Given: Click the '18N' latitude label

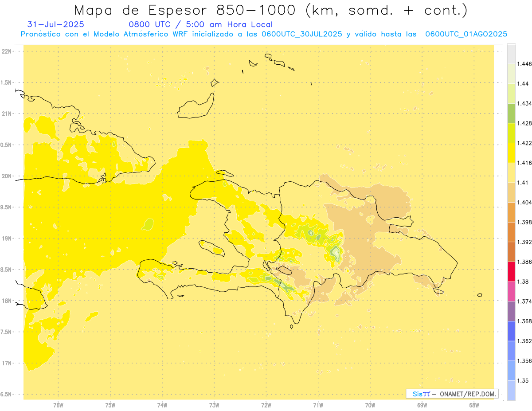Looking at the screenshot, I should [x=8, y=301].
